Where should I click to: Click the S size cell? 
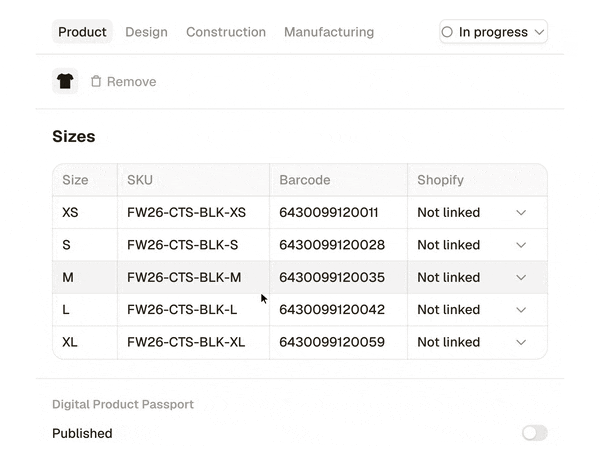(x=85, y=245)
